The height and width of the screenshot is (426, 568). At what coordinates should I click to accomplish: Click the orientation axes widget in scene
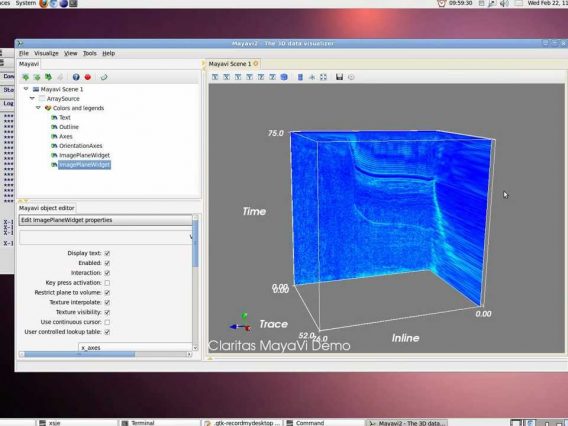pos(241,322)
